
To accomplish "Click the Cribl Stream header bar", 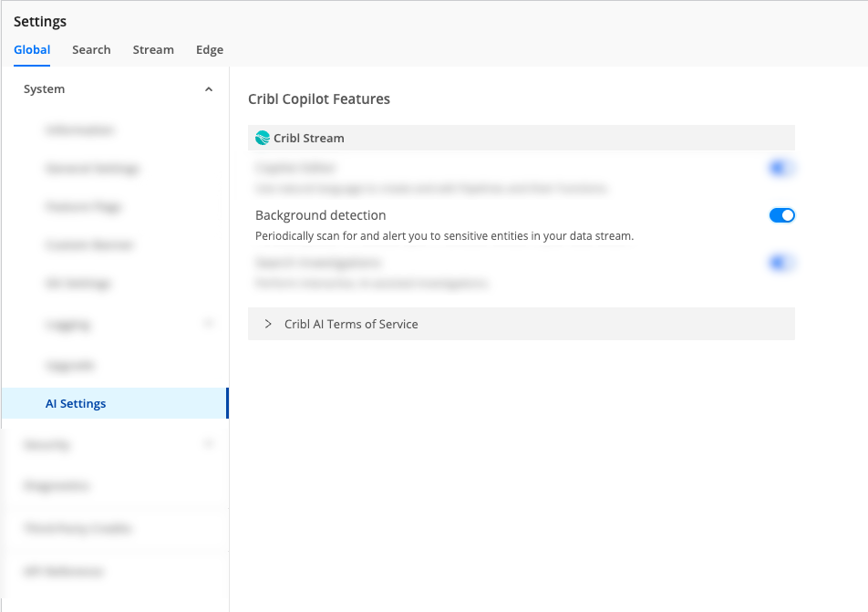I will [x=521, y=138].
